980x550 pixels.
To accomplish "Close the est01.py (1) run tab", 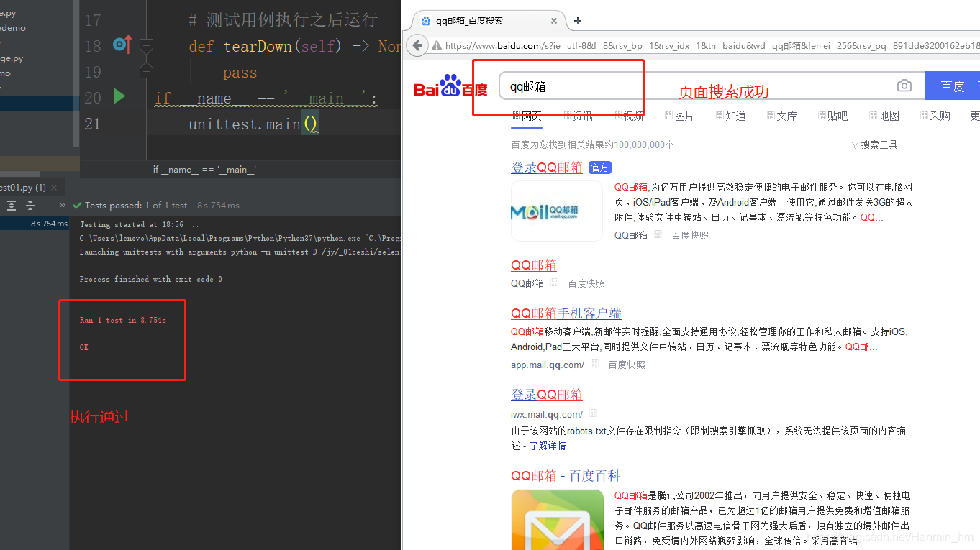I will click(55, 188).
